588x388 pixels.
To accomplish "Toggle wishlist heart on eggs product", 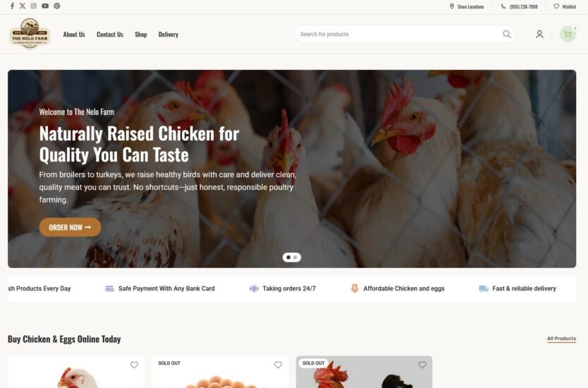I will coord(278,365).
